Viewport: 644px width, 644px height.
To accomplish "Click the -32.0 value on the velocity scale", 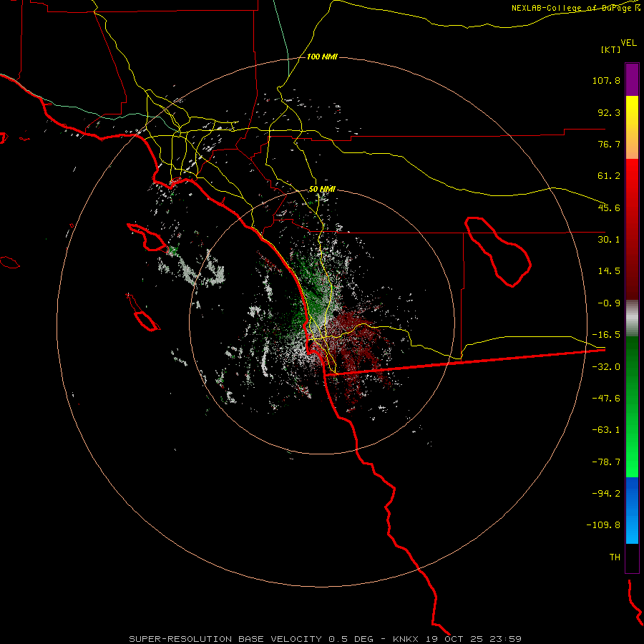I will click(606, 367).
